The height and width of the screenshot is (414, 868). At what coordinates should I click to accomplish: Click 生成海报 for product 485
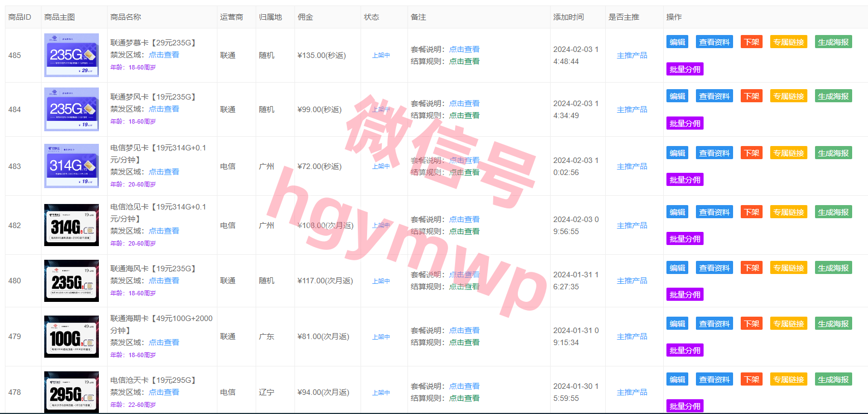click(x=834, y=42)
